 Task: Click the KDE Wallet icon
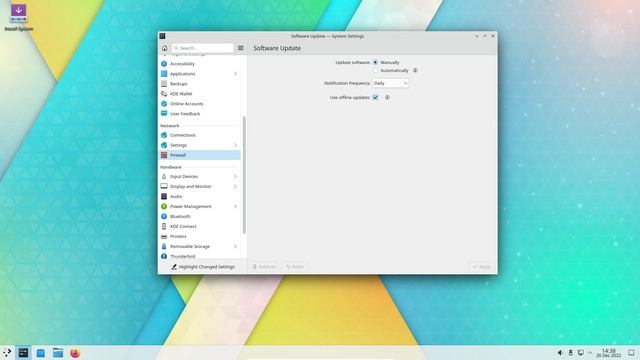(164, 94)
